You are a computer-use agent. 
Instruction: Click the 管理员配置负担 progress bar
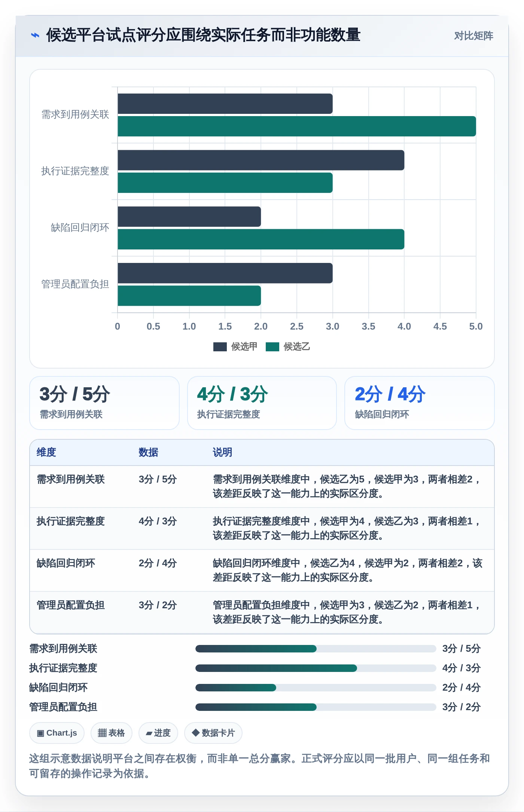316,707
